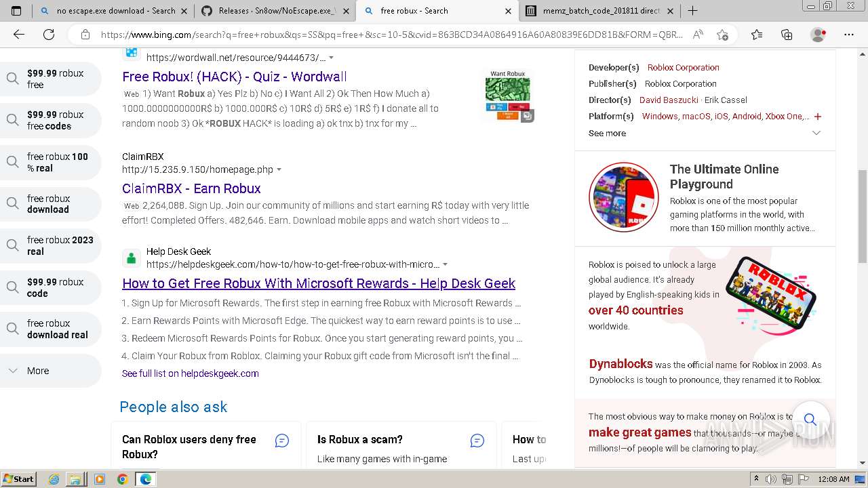Viewport: 868px width, 488px height.
Task: Click 'Erik Cassel' in Director(s) row
Action: [x=725, y=100]
